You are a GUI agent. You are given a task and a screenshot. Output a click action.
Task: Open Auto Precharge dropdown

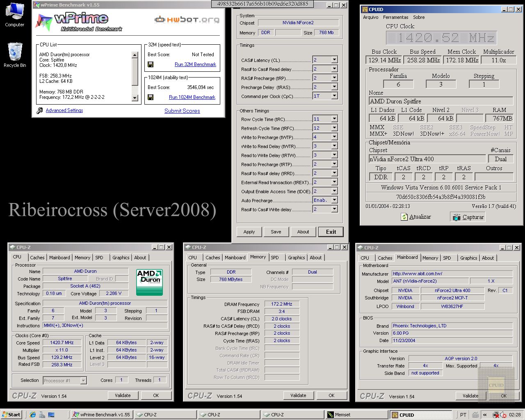click(334, 200)
